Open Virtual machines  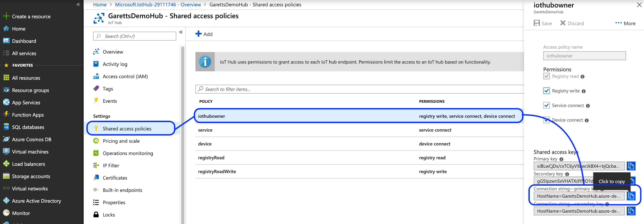click(30, 152)
